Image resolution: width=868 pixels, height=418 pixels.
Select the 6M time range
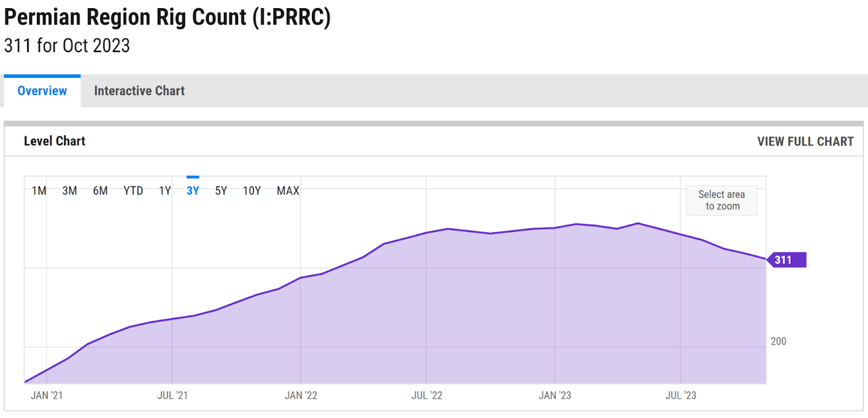(x=99, y=191)
